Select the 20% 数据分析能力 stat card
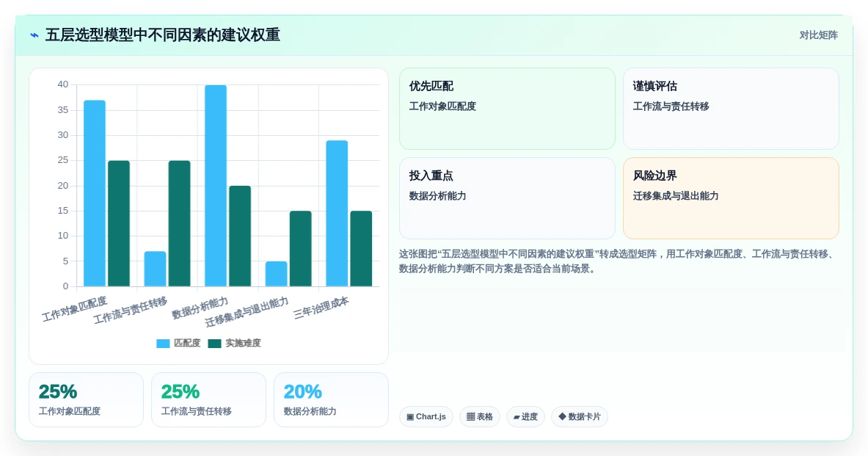868x456 pixels. 331,400
